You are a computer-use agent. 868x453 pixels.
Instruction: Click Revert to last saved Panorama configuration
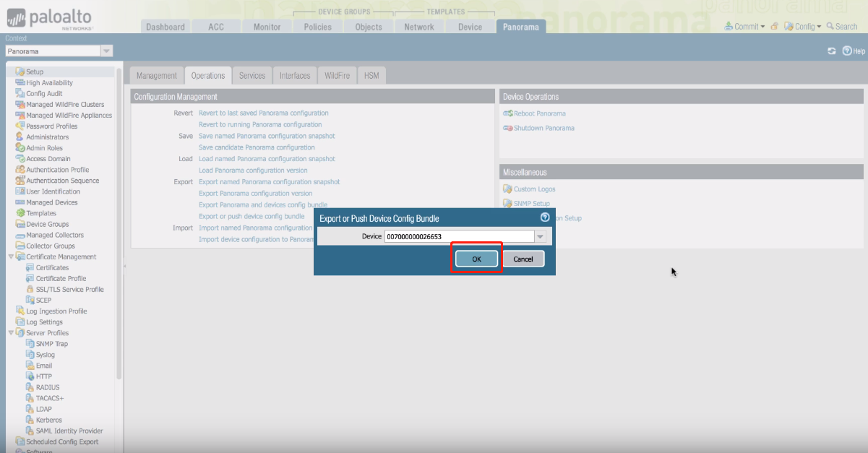tap(263, 113)
